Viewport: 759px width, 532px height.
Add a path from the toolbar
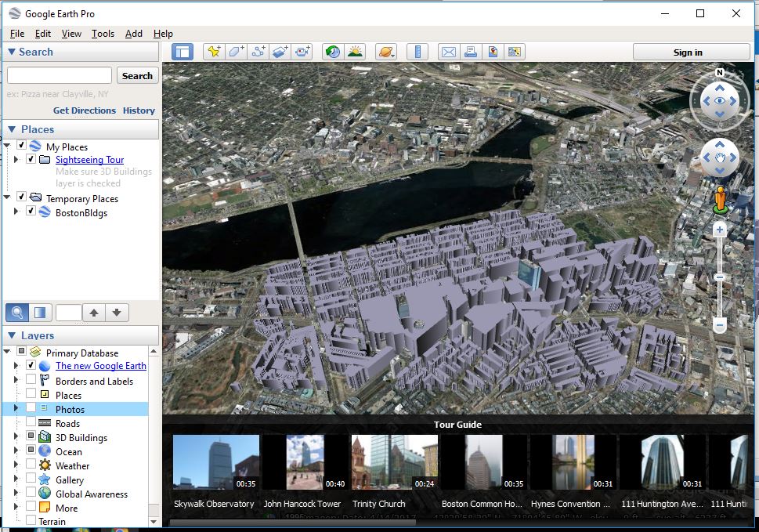[x=258, y=52]
